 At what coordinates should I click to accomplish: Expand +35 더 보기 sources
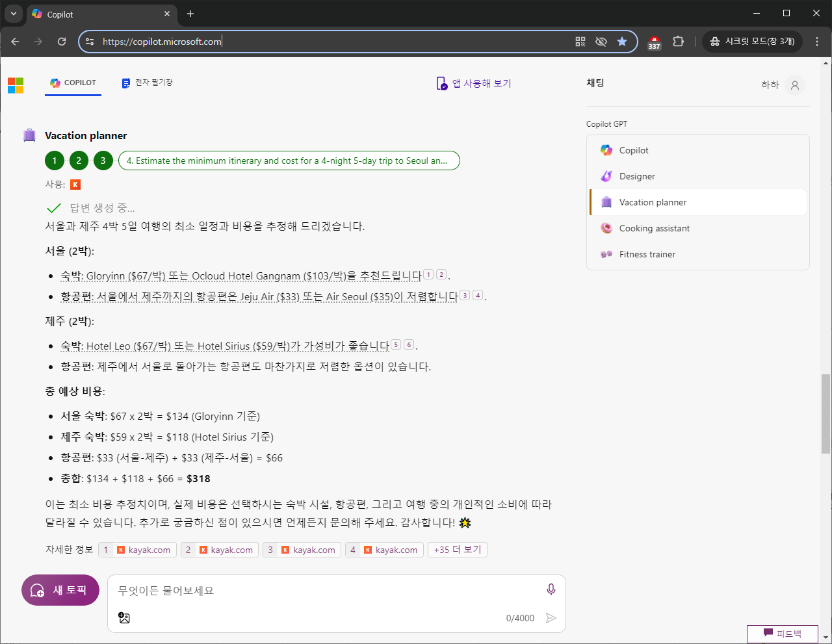(458, 550)
